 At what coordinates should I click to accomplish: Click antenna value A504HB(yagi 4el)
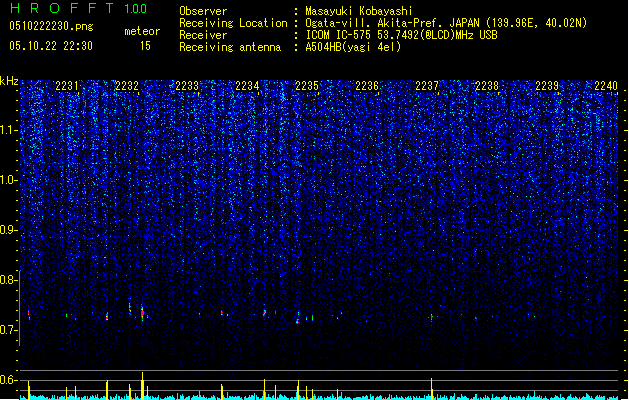[x=353, y=47]
